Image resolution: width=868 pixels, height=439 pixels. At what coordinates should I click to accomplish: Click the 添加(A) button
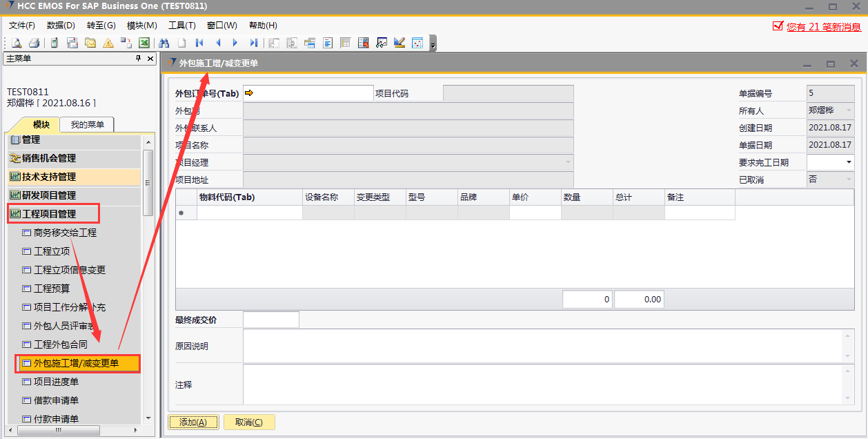click(193, 422)
